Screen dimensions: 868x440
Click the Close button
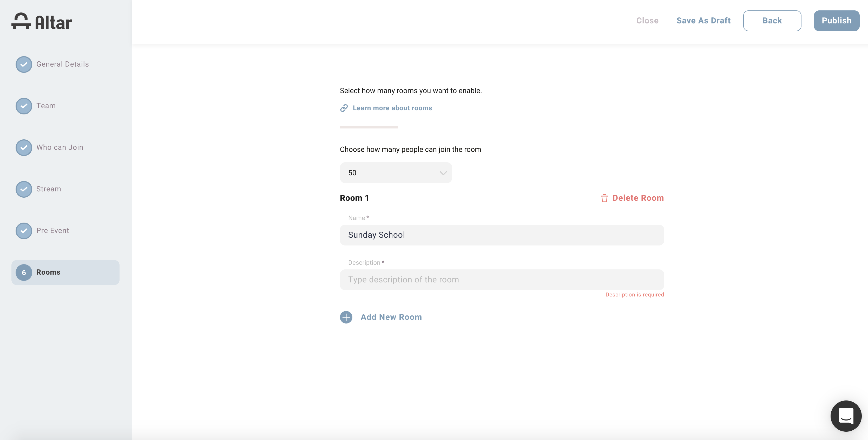[647, 21]
